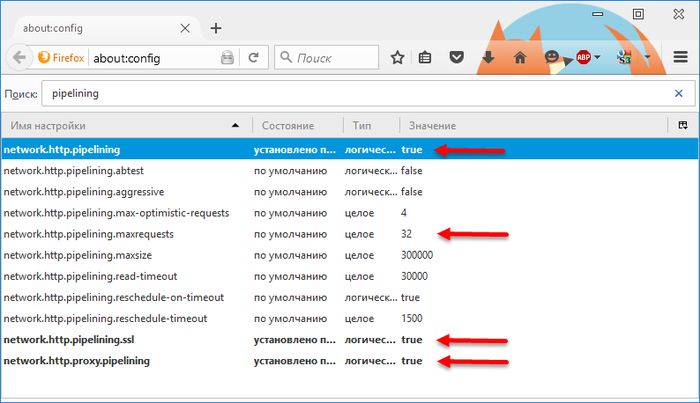This screenshot has width=700, height=403.
Task: Click the Adblock Plus ABP icon
Action: (583, 57)
